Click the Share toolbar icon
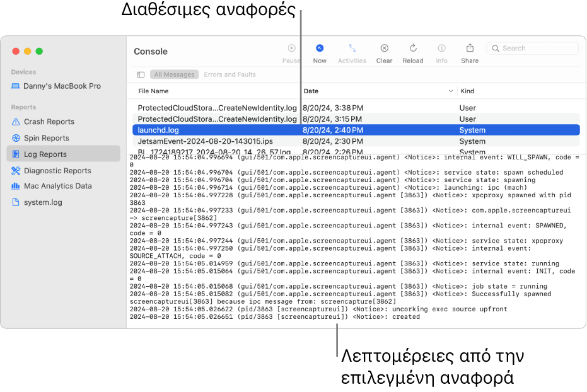This screenshot has width=587, height=392. coord(470,48)
